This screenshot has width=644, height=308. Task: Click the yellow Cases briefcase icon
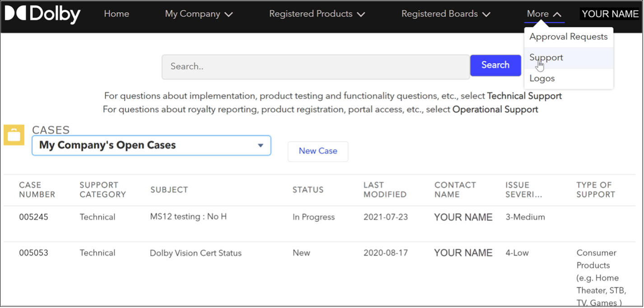coord(14,135)
